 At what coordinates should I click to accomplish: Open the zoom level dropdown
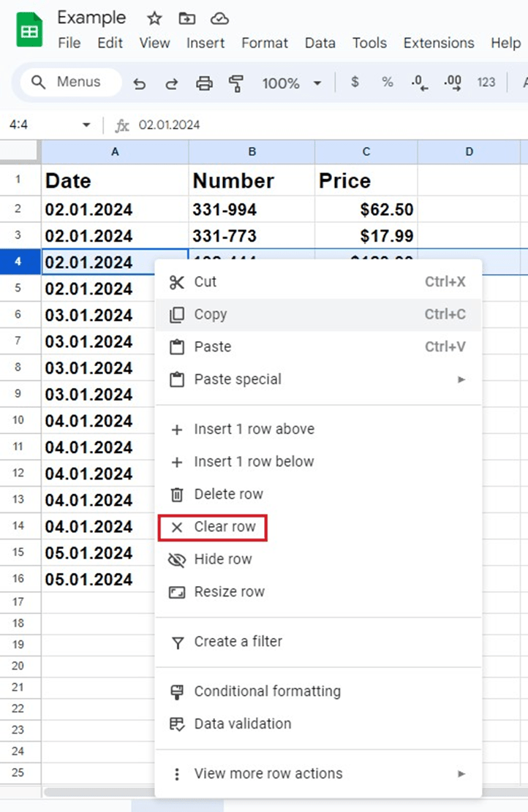[291, 83]
